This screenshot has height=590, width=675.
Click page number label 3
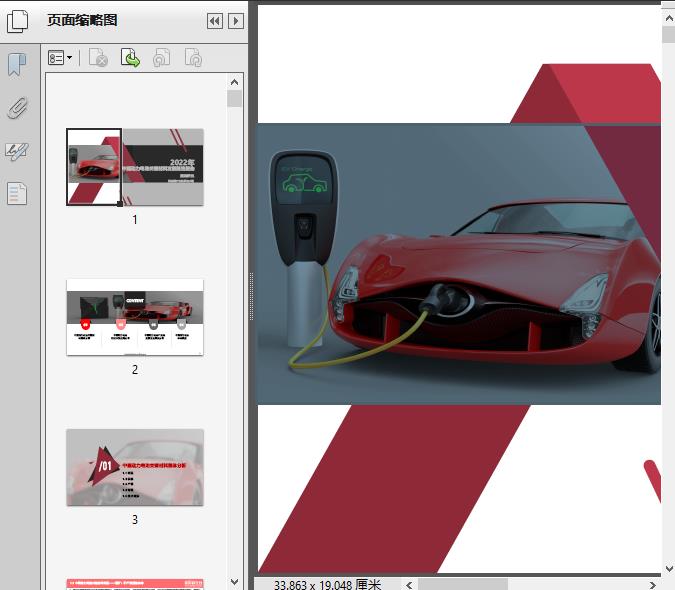pyautogui.click(x=135, y=520)
